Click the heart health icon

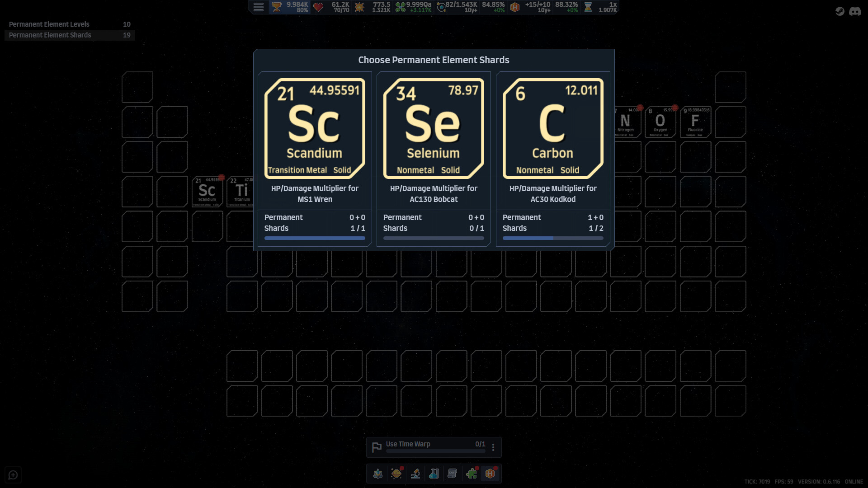[319, 7]
